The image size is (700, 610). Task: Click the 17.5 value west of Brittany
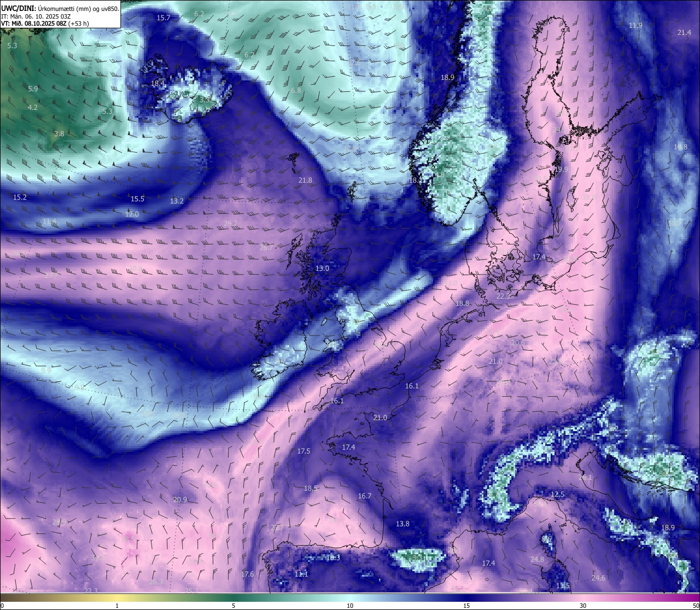tap(304, 451)
